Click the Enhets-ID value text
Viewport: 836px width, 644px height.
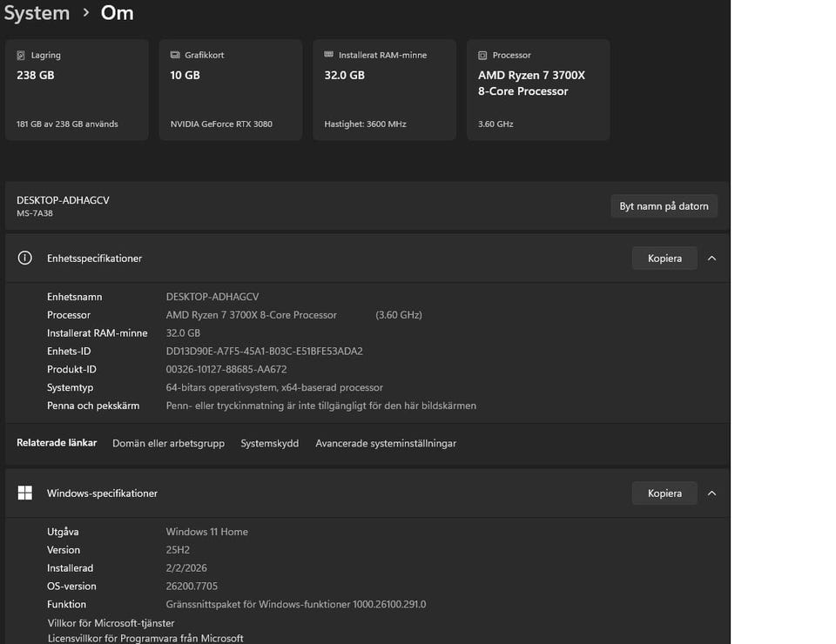[x=264, y=352]
